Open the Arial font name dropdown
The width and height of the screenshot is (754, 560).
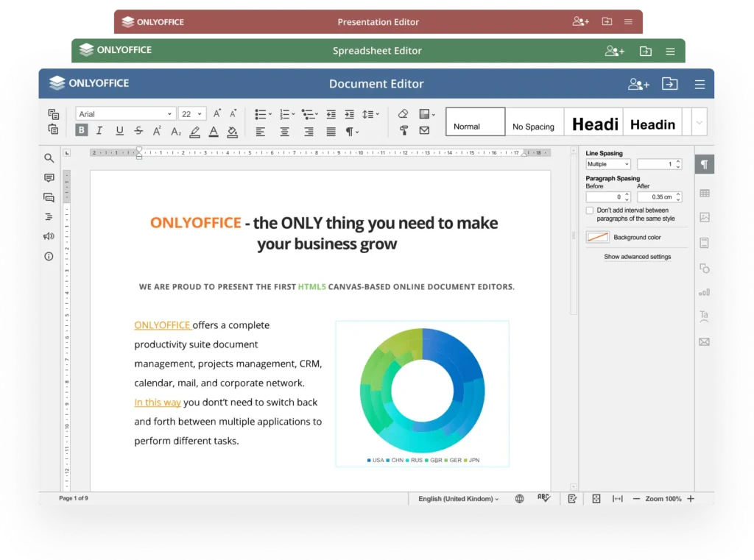pos(124,114)
